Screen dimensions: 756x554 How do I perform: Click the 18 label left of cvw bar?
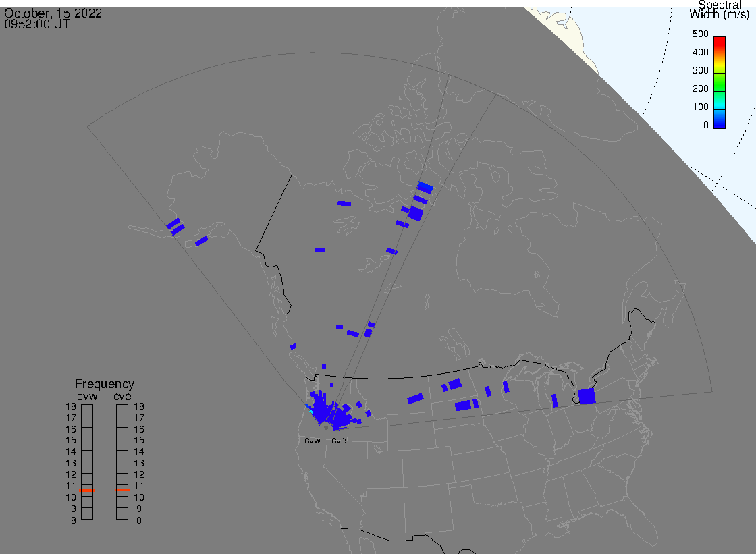click(71, 406)
